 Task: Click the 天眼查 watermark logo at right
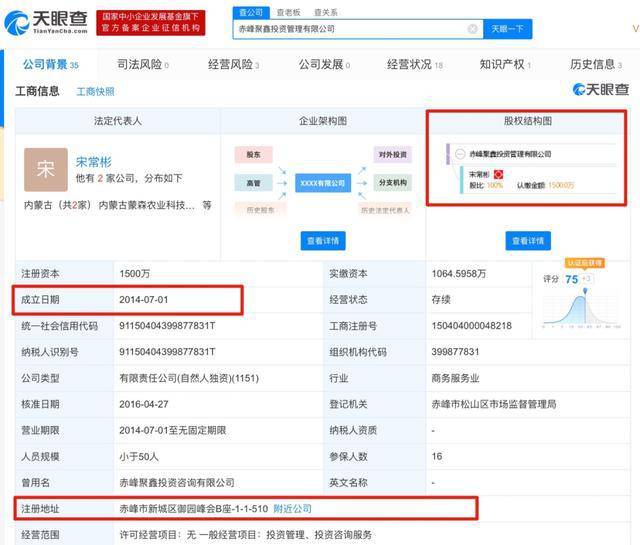pyautogui.click(x=601, y=89)
